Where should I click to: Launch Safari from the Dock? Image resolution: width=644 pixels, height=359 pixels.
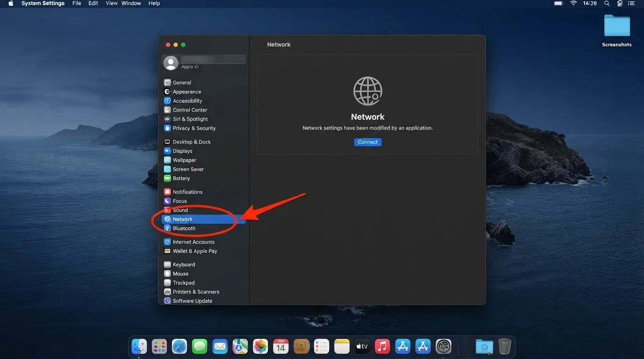pos(180,346)
